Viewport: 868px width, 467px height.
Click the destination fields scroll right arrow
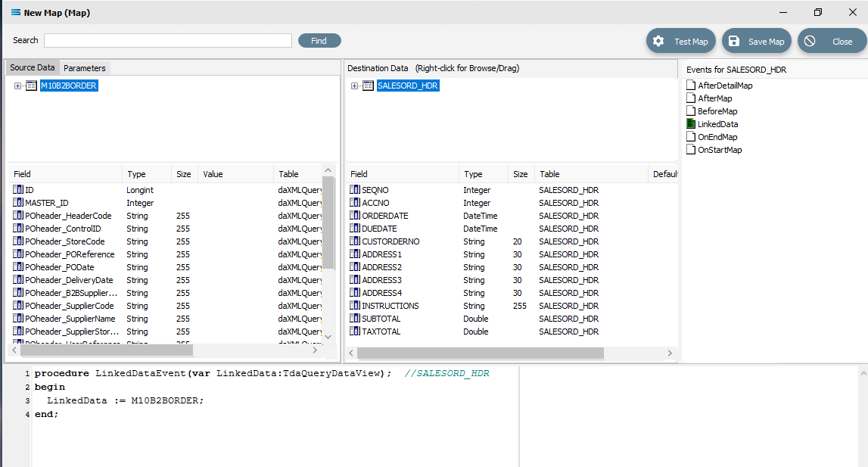[670, 353]
